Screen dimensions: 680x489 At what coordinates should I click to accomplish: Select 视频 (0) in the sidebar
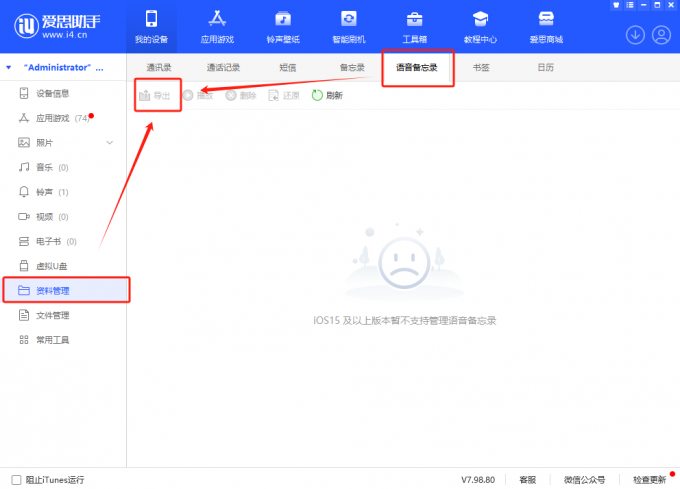tap(63, 217)
